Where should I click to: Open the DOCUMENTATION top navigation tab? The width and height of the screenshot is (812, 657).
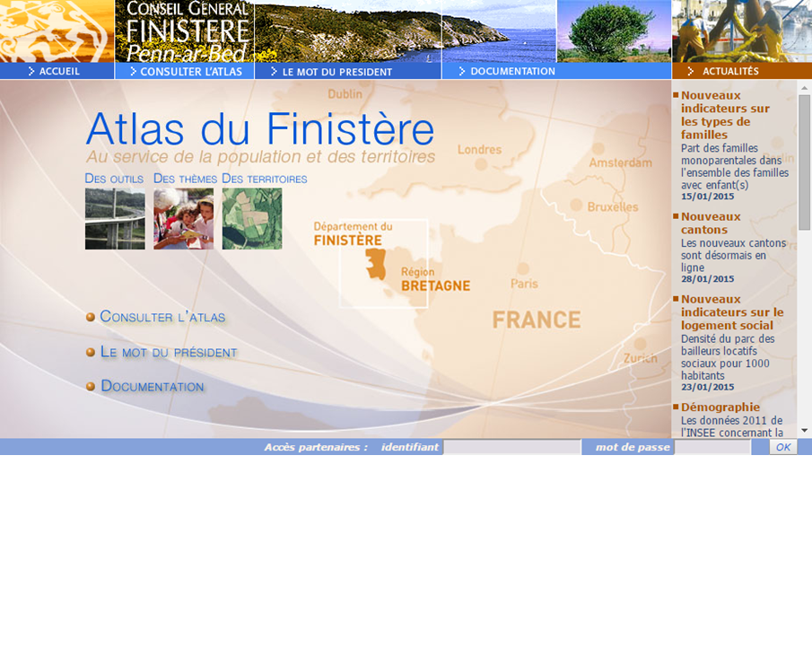point(556,71)
